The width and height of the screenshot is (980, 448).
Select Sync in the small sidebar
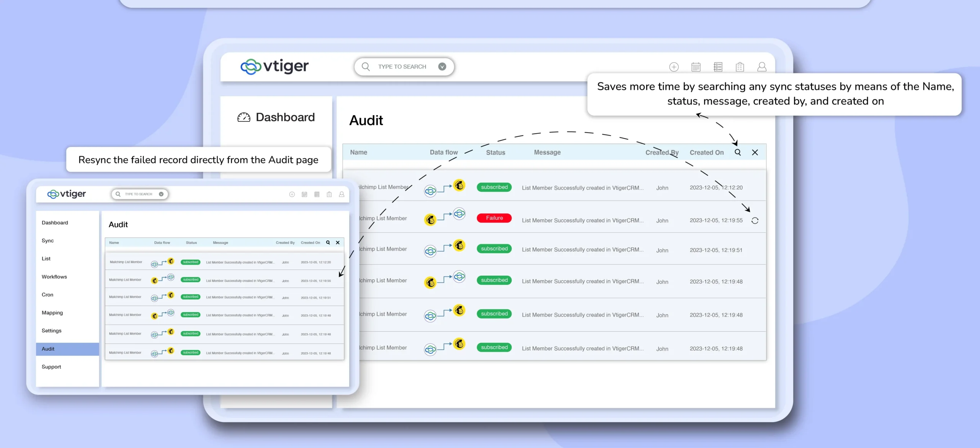(x=48, y=240)
